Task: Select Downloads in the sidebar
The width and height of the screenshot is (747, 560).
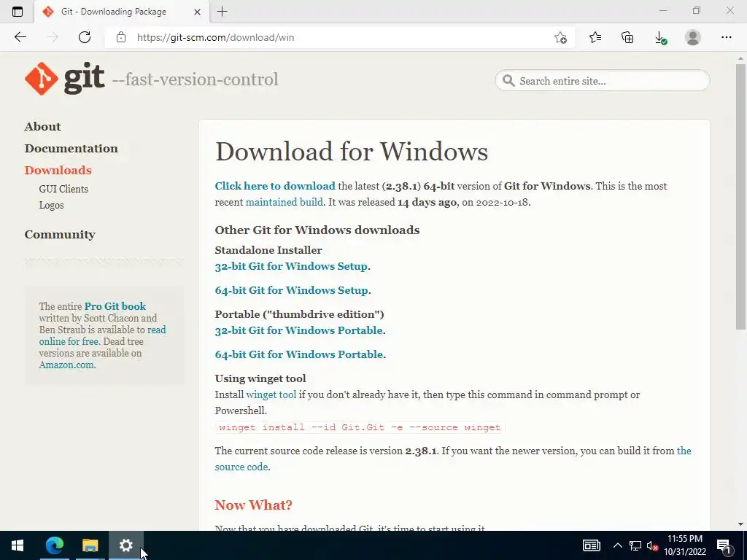Action: click(x=58, y=170)
